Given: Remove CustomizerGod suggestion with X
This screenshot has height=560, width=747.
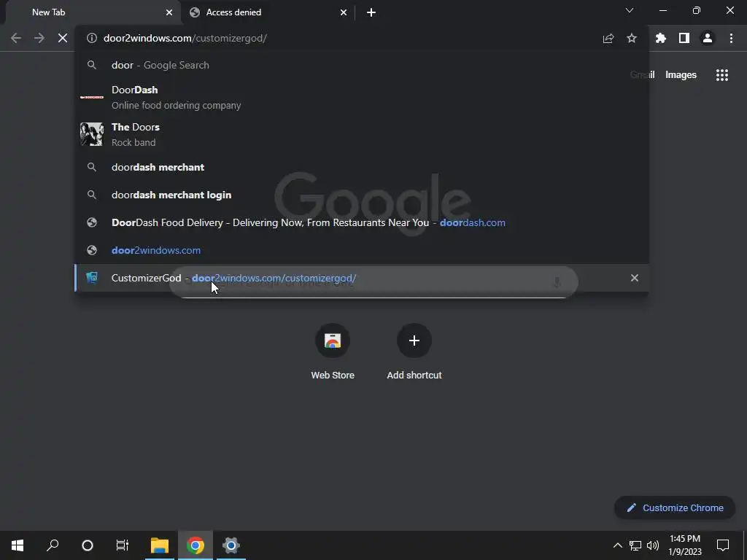Looking at the screenshot, I should pos(635,278).
